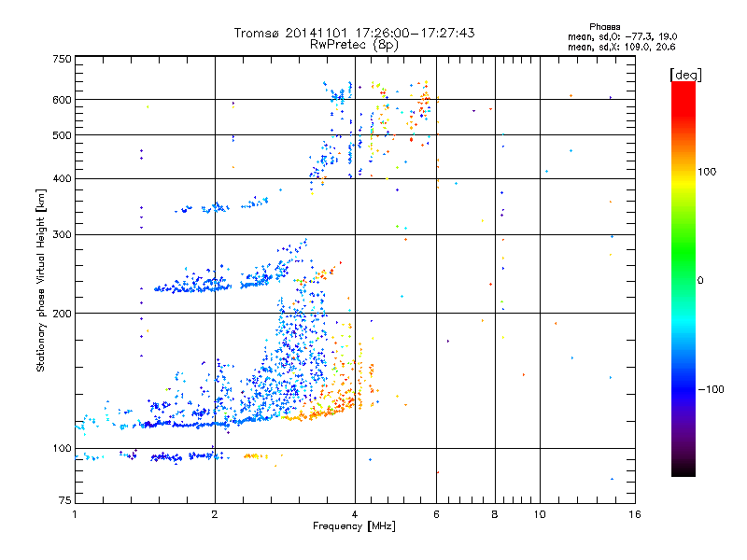
Task: Click the 'Frequency [MHz]' axis title
Action: 354,526
